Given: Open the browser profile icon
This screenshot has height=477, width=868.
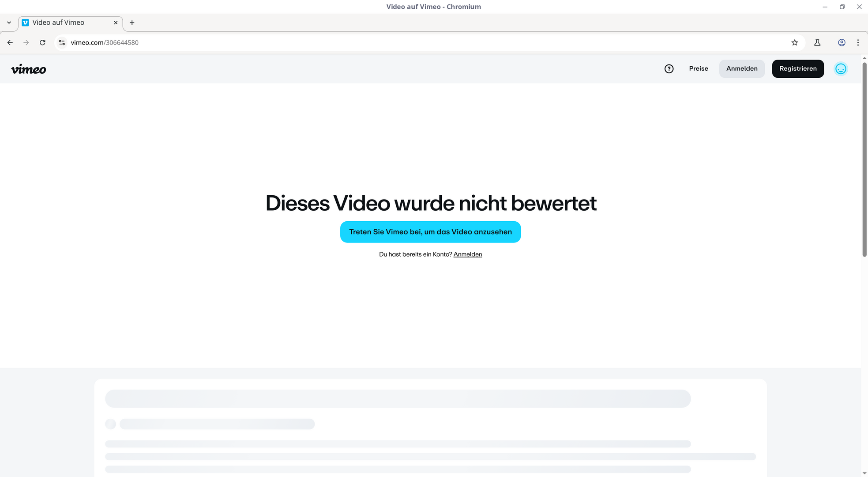Looking at the screenshot, I should pyautogui.click(x=842, y=42).
